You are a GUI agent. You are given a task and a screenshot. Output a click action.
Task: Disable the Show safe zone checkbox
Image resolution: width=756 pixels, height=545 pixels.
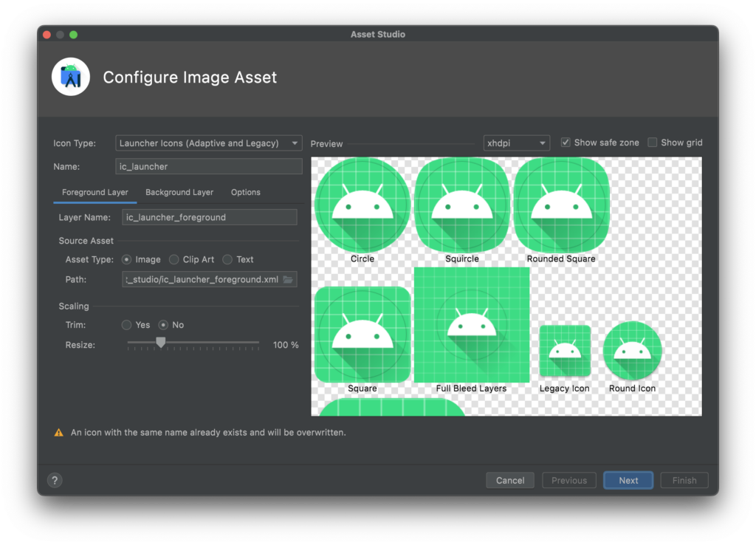point(566,143)
